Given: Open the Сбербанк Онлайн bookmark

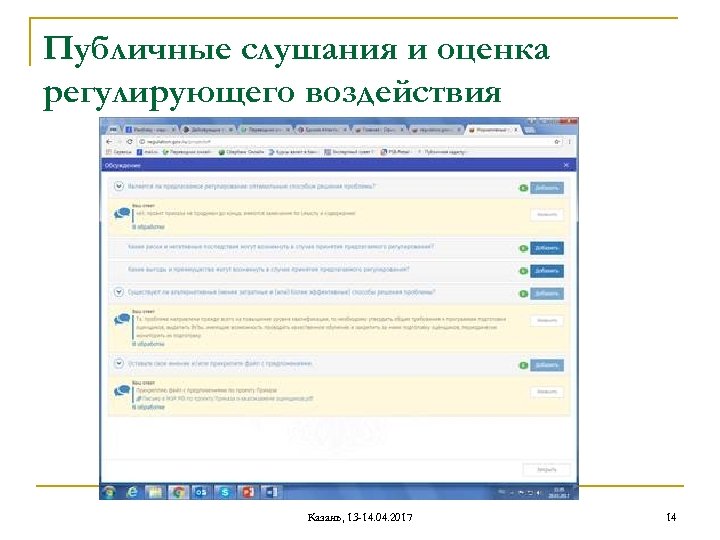Looking at the screenshot, I should pos(241,152).
